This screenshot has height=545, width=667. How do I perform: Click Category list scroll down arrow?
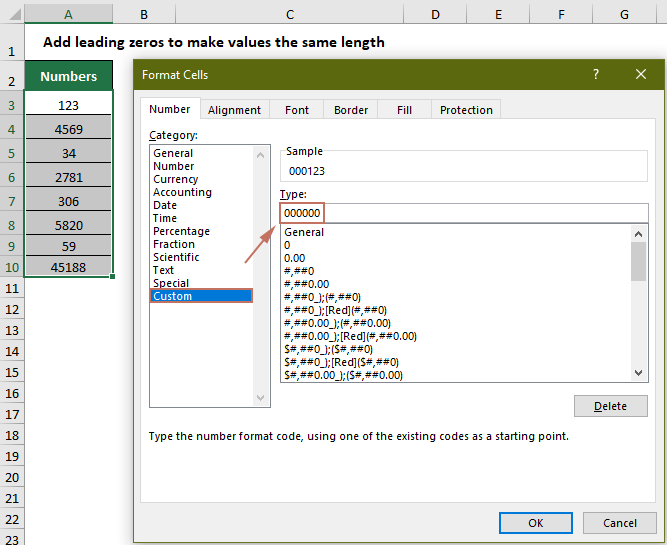pyautogui.click(x=260, y=397)
